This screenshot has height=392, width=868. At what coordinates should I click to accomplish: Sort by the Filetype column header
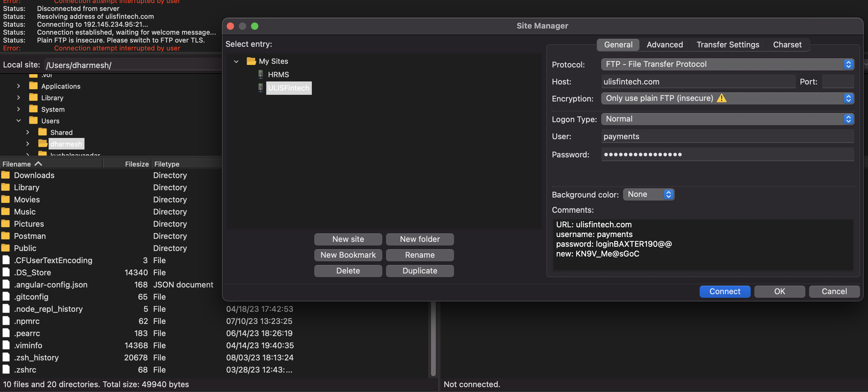(x=187, y=164)
